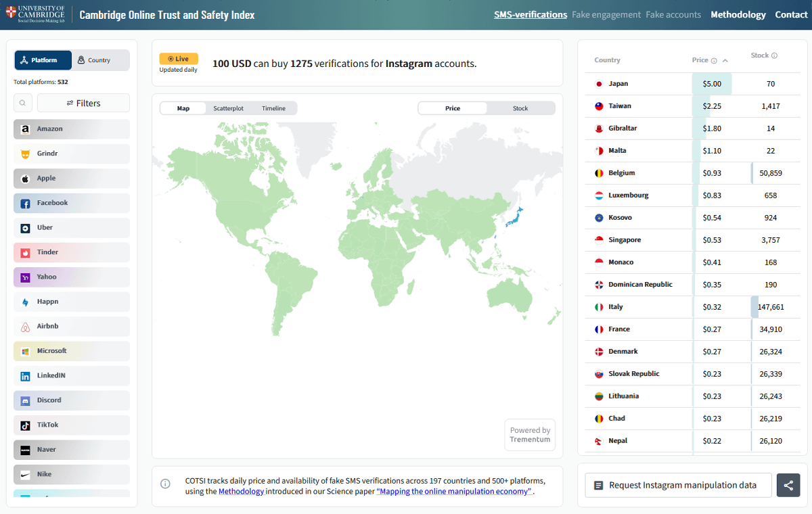Viewport: 812px width, 514px height.
Task: Click the Japan flag icon
Action: [x=598, y=84]
